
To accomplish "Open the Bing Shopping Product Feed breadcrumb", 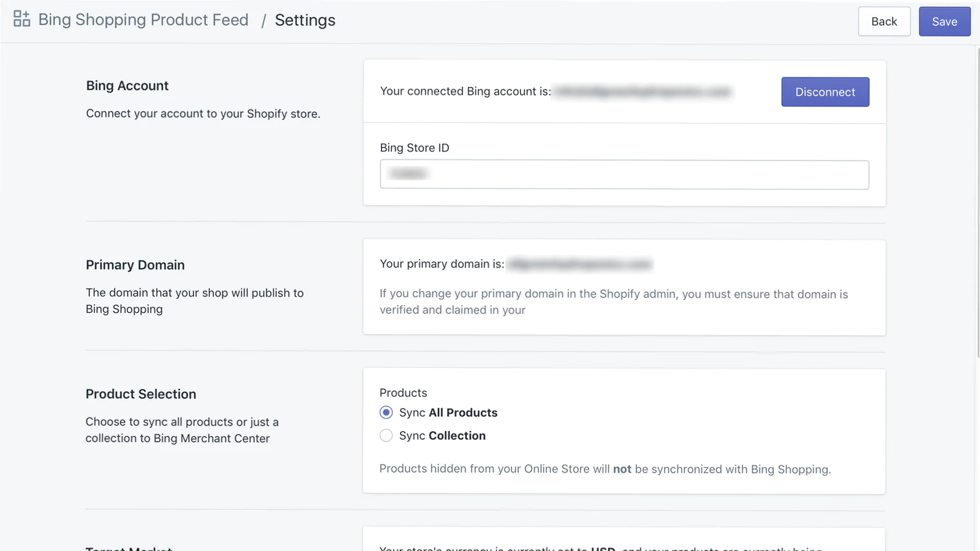I will tap(143, 20).
